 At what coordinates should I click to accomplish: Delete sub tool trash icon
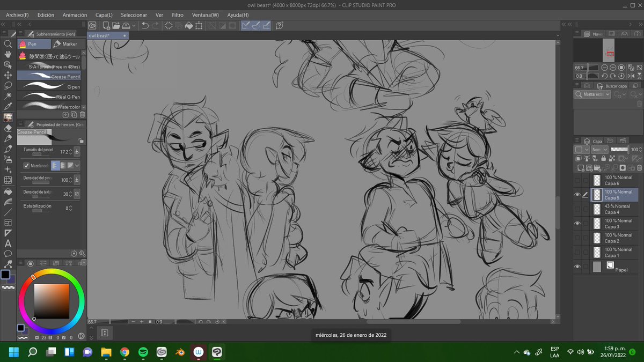[x=82, y=114]
